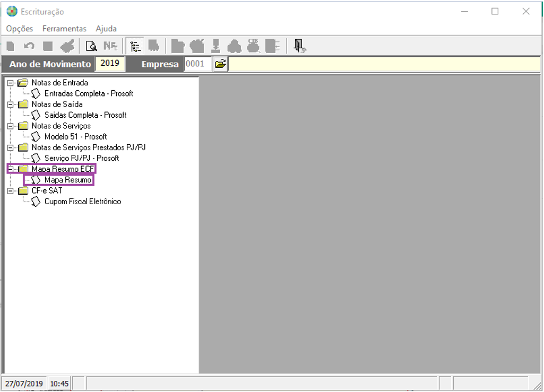The image size is (544, 392).
Task: Click the open folder icon beside Empresa
Action: coord(221,64)
